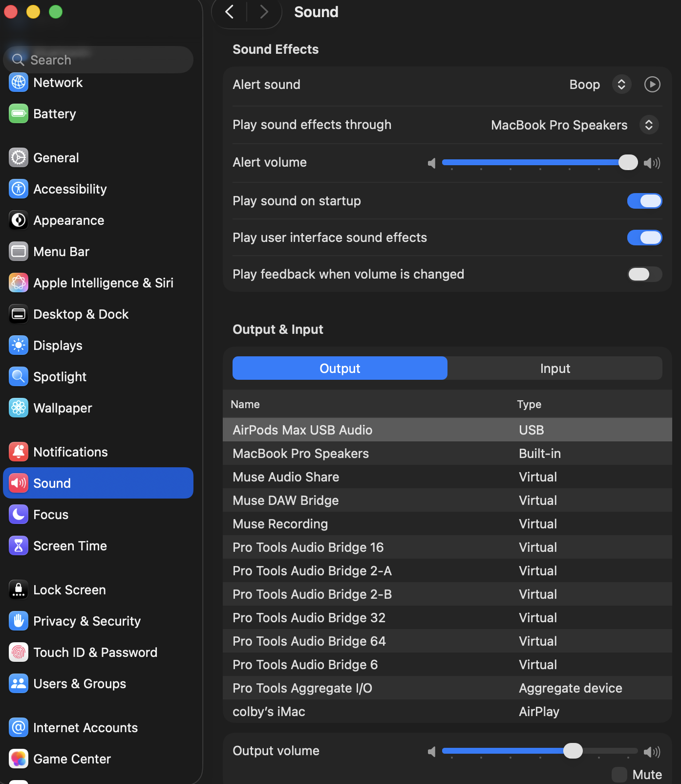681x784 pixels.
Task: Choose Muse Audio Share output device
Action: (447, 477)
